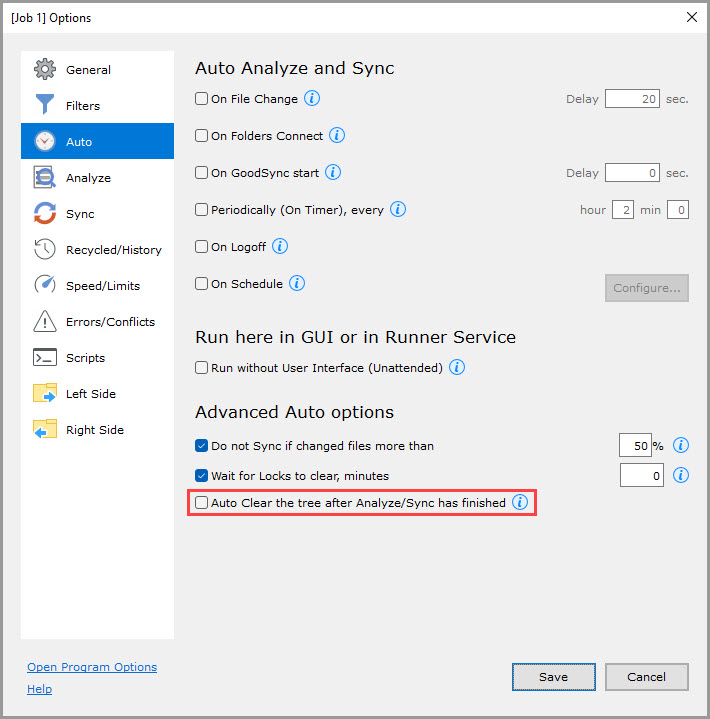The image size is (710, 719).
Task: Click info icon next to On Folders Connect
Action: click(337, 136)
